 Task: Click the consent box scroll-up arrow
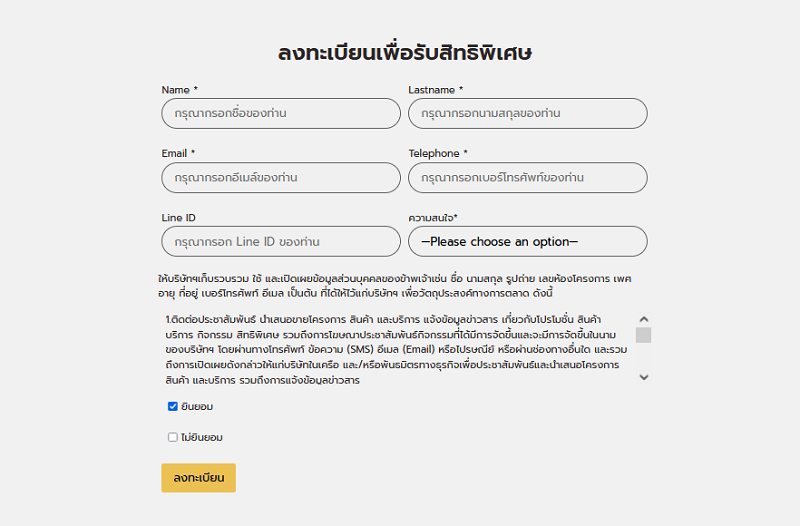[x=643, y=318]
